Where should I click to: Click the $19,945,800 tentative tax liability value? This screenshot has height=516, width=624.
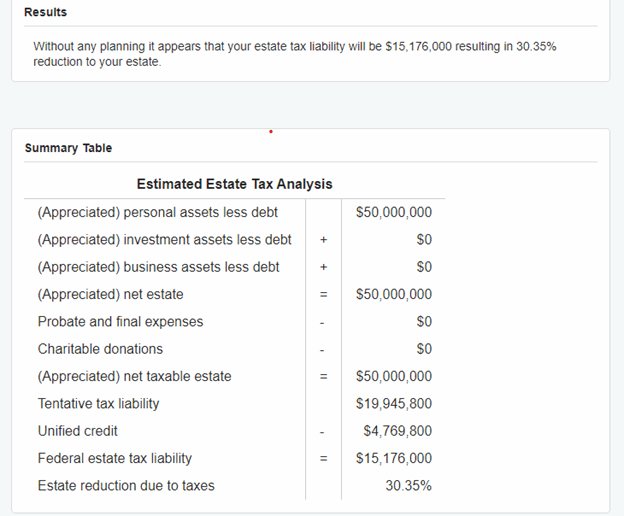click(x=394, y=404)
